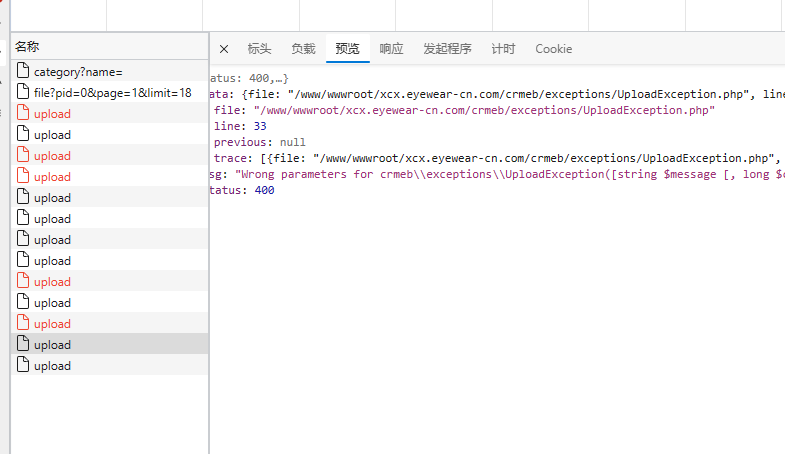The width and height of the screenshot is (785, 454).
Task: Select the last upload request in the list
Action: pyautogui.click(x=109, y=366)
